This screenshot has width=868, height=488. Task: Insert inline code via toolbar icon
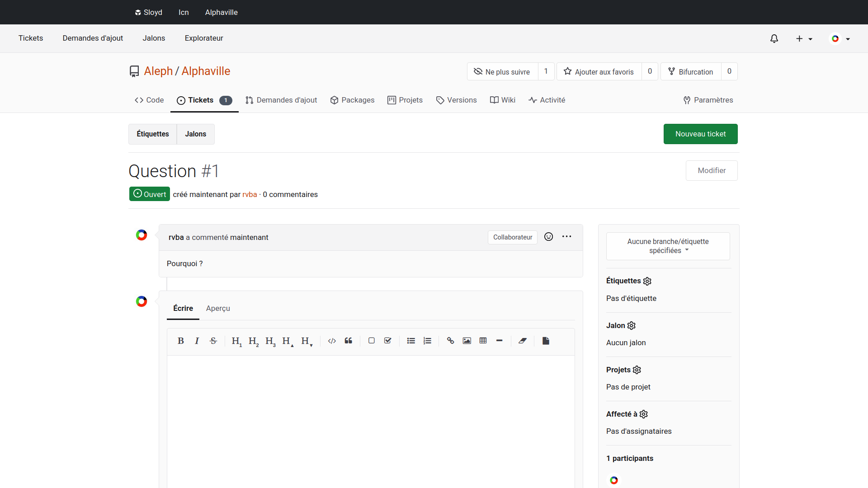point(332,341)
